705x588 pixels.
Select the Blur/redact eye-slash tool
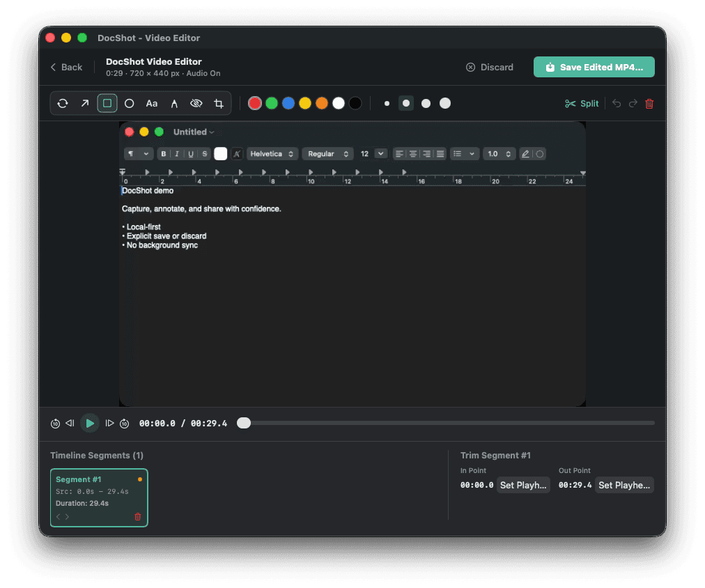[x=196, y=103]
